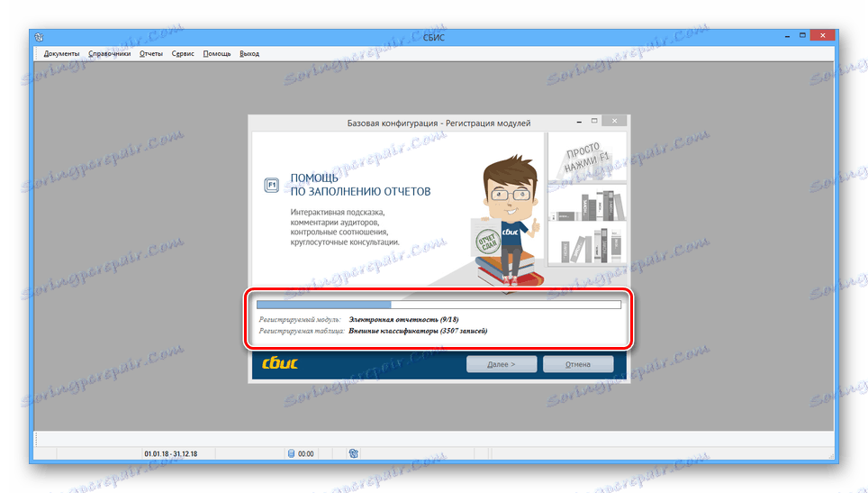Image resolution: width=868 pixels, height=493 pixels.
Task: Click the module registration progress bar
Action: point(439,305)
